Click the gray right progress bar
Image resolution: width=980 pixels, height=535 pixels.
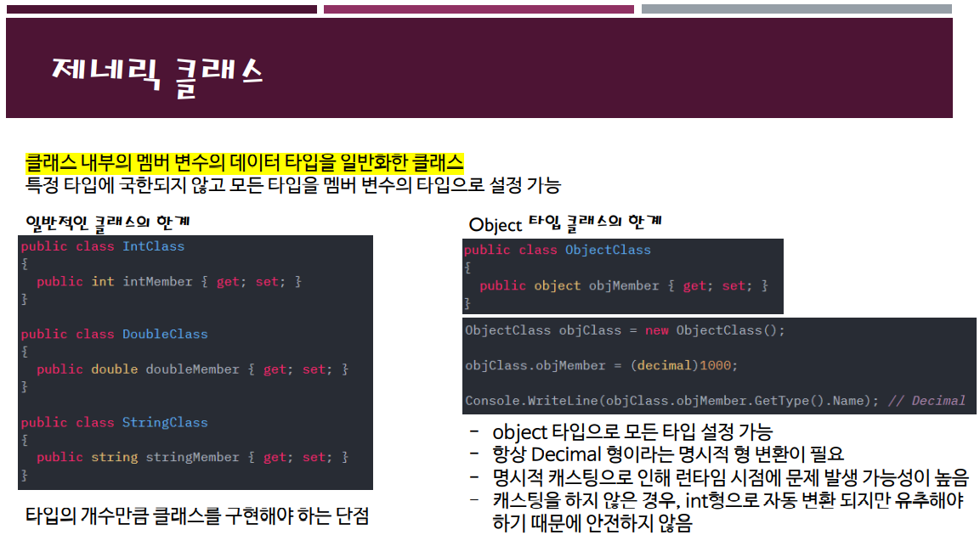(x=797, y=9)
